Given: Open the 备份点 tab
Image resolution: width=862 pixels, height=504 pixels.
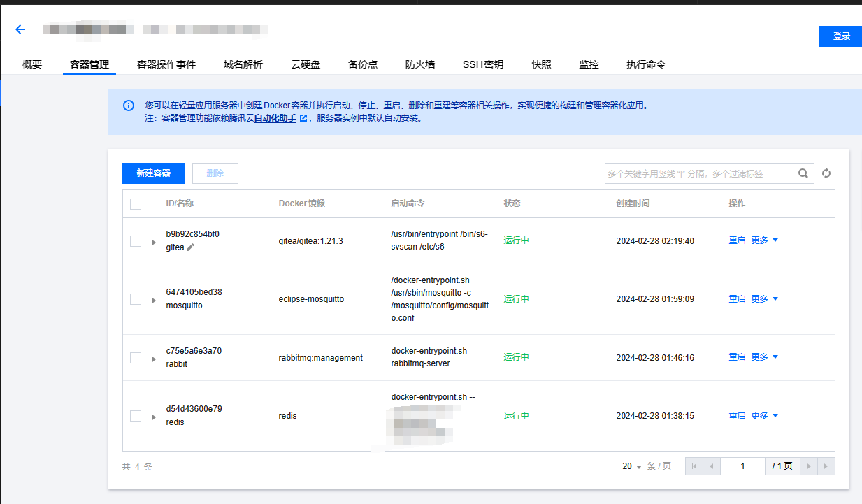Looking at the screenshot, I should (x=363, y=64).
